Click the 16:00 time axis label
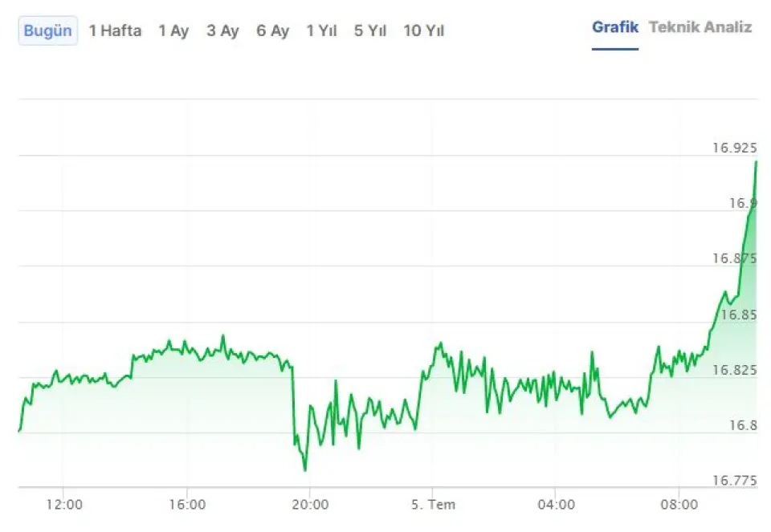The width and height of the screenshot is (771, 532). point(187,505)
